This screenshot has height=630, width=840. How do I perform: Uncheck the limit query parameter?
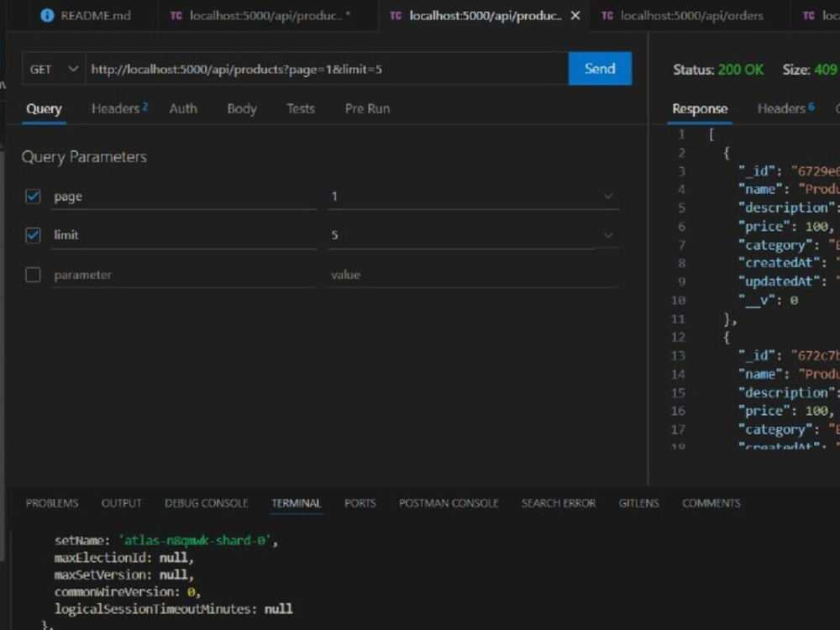(x=33, y=235)
